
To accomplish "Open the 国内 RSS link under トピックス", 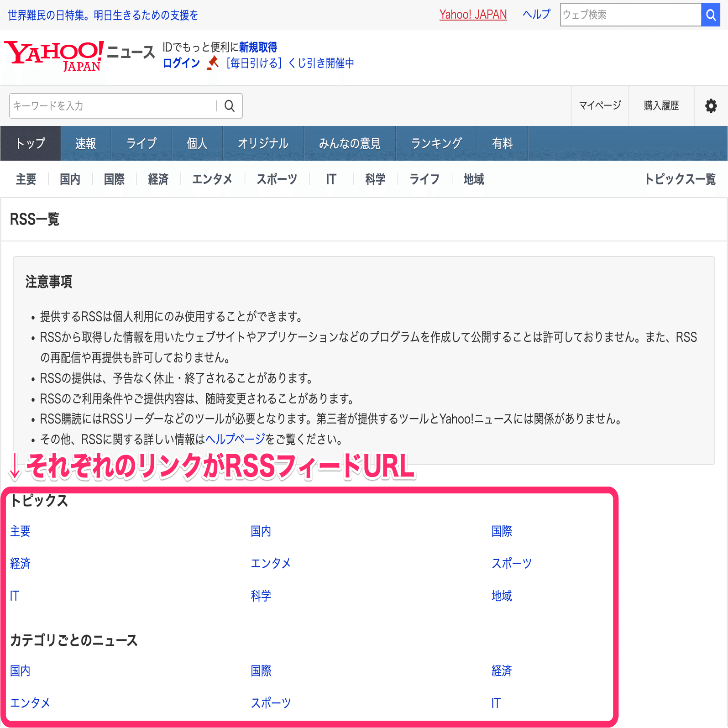I will (261, 531).
